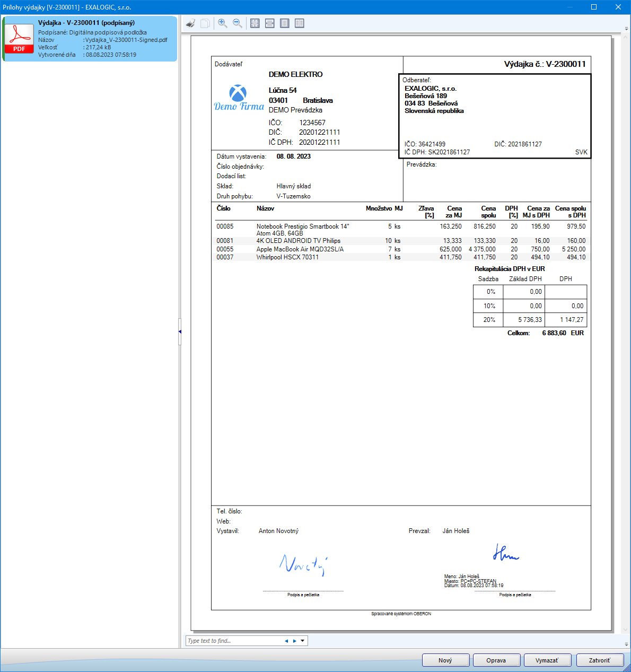Click the Copy pages toolbar icon
This screenshot has width=631, height=672.
[205, 23]
